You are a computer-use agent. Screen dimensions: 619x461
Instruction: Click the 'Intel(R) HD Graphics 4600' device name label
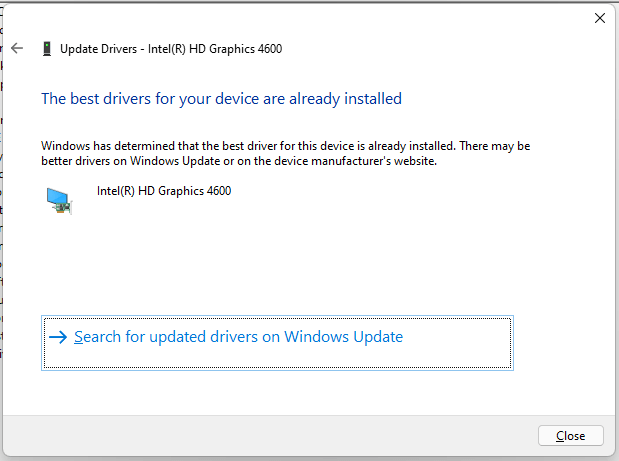(x=164, y=191)
